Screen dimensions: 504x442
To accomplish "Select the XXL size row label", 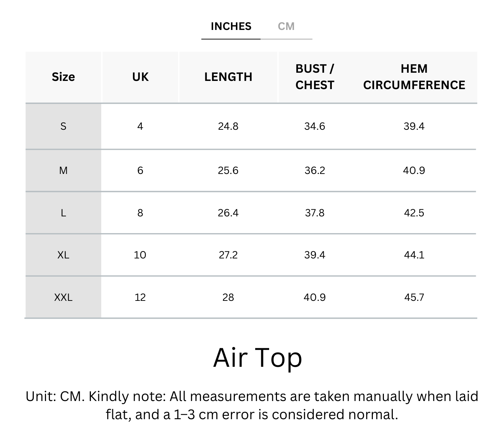I will pos(63,297).
